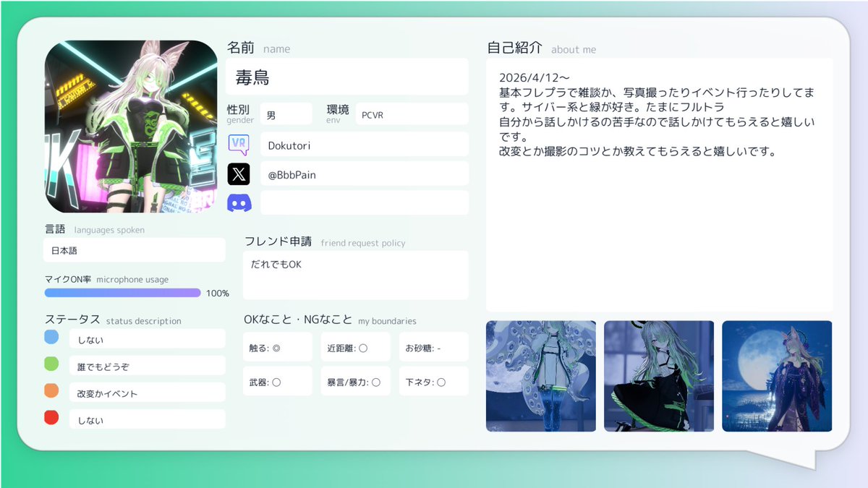Click the gender field showing 男
The height and width of the screenshot is (488, 868).
coord(286,114)
